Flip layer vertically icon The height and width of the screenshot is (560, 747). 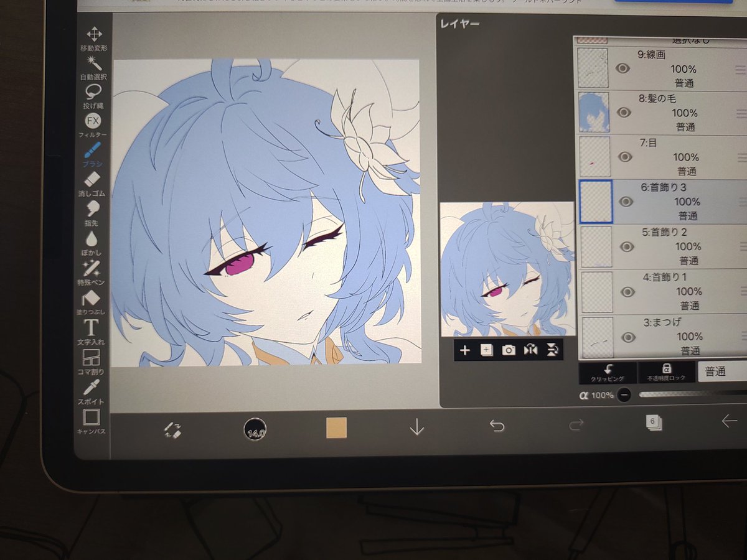(x=552, y=350)
